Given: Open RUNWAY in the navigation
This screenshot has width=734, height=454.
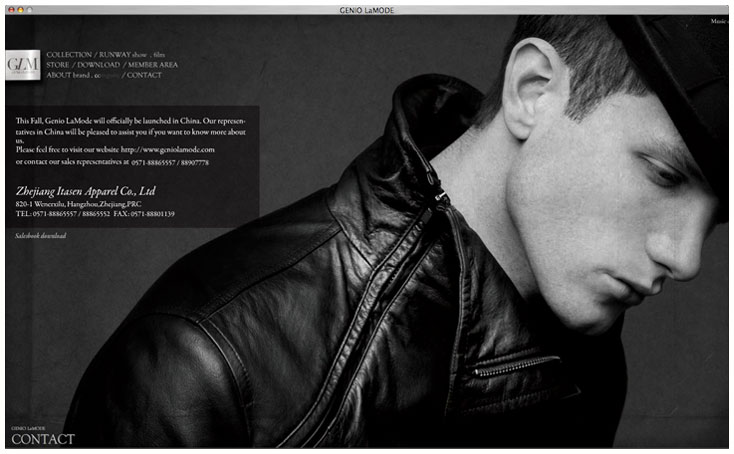Looking at the screenshot, I should tap(114, 55).
